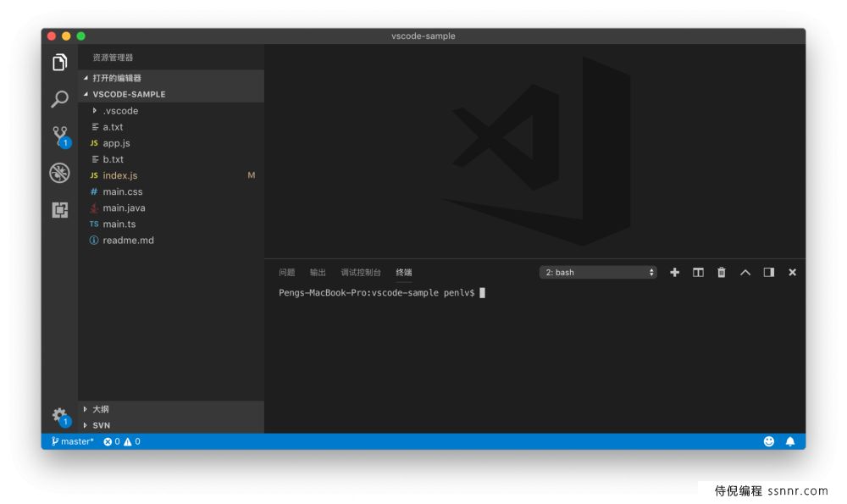Focus the terminal prompt line

[x=382, y=293]
